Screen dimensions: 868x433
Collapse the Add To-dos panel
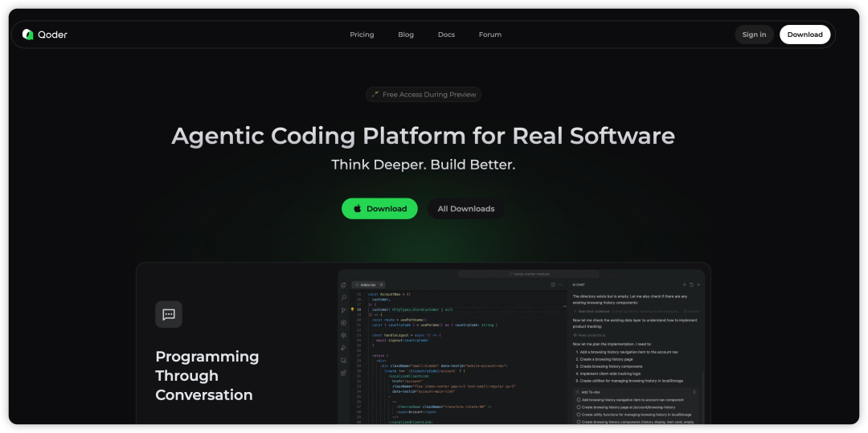(694, 392)
